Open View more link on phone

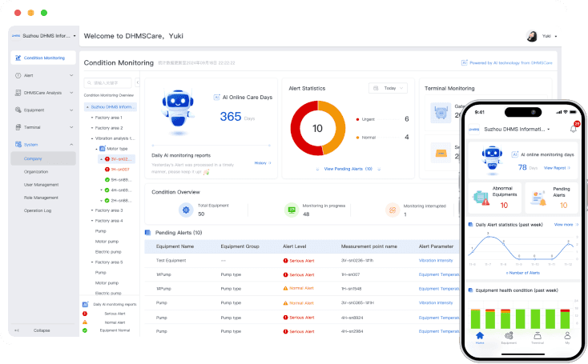coord(566,225)
